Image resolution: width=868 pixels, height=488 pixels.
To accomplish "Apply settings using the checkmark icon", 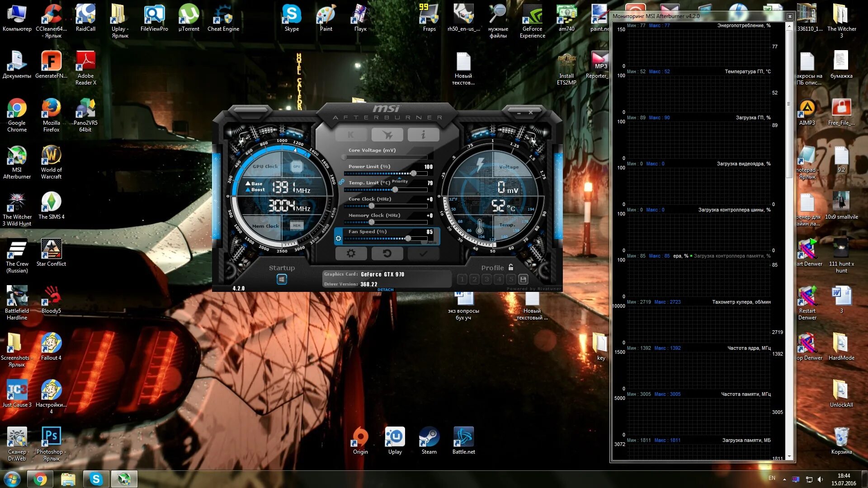I will pos(423,254).
